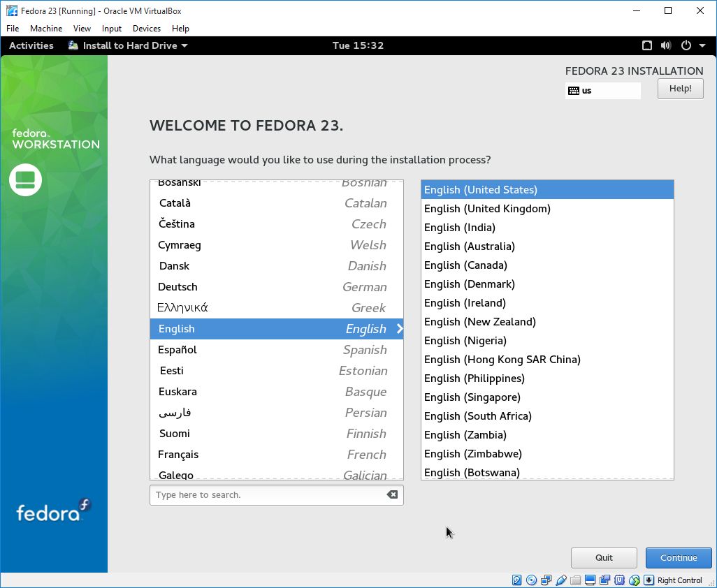
Task: Choose English (Canada) locale
Action: pyautogui.click(x=547, y=265)
